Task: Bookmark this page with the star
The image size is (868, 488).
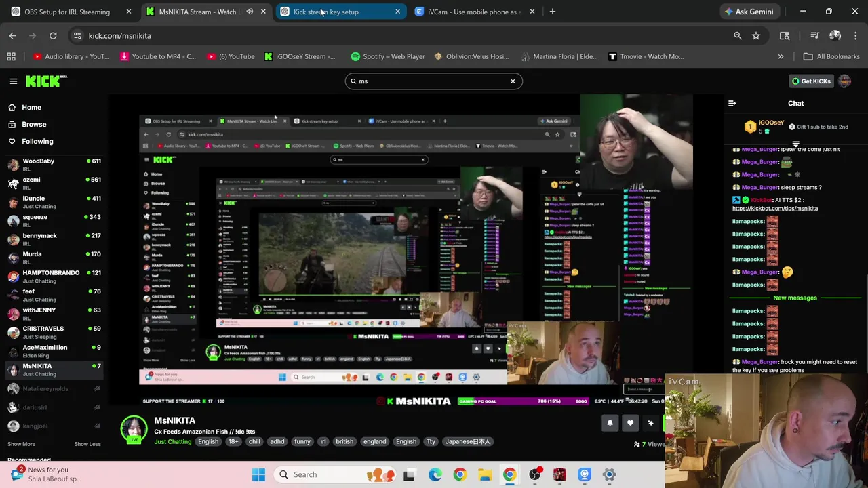Action: (756, 35)
